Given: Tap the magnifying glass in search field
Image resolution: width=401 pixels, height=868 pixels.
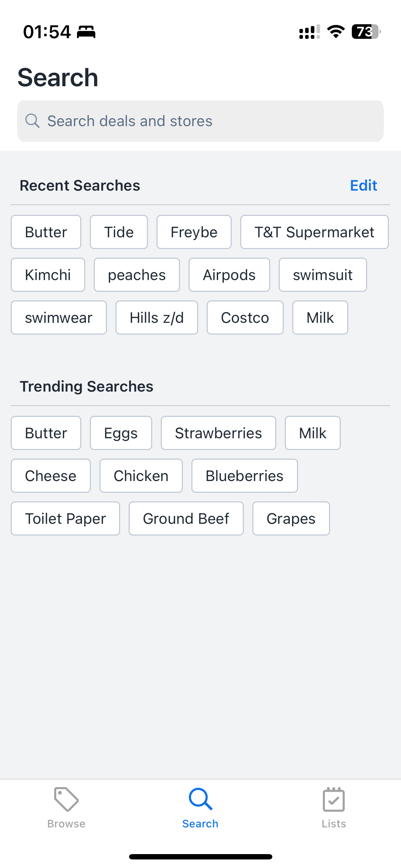Looking at the screenshot, I should (32, 121).
